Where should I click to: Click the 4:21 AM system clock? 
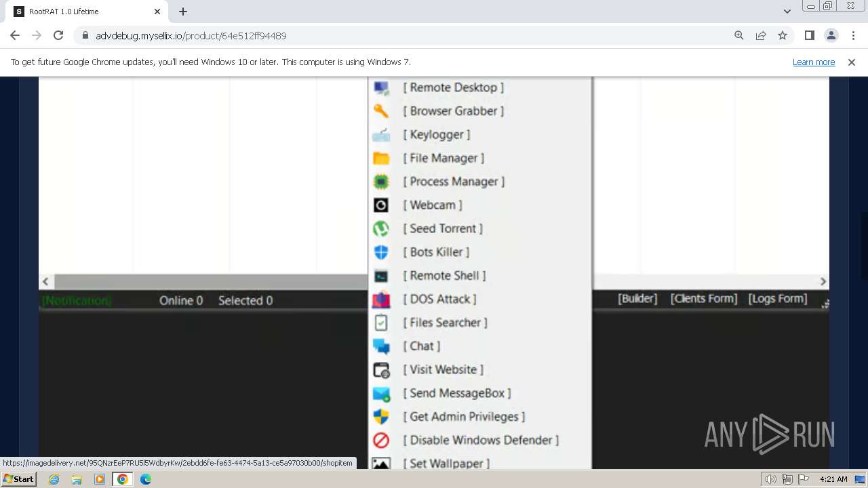(x=833, y=479)
